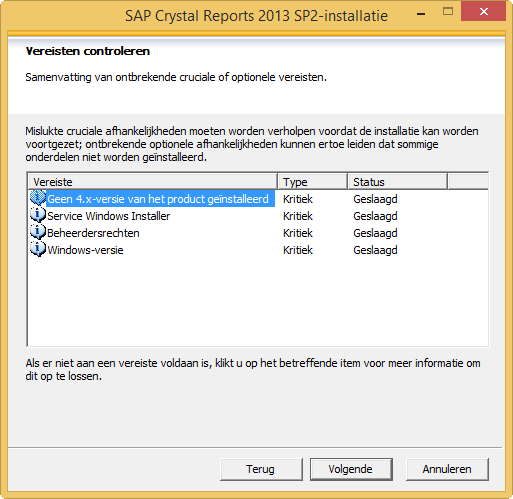Go back with the Terug button
513x499 pixels.
261,469
